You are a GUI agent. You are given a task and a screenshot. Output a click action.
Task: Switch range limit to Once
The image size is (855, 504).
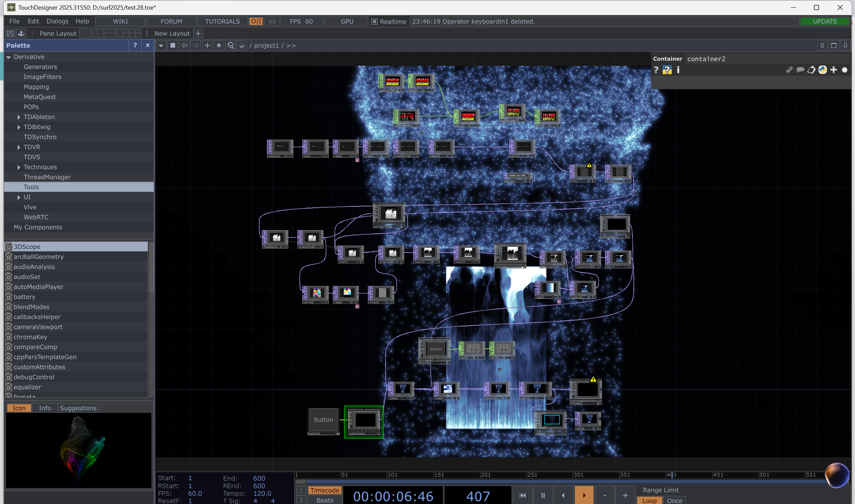[674, 500]
